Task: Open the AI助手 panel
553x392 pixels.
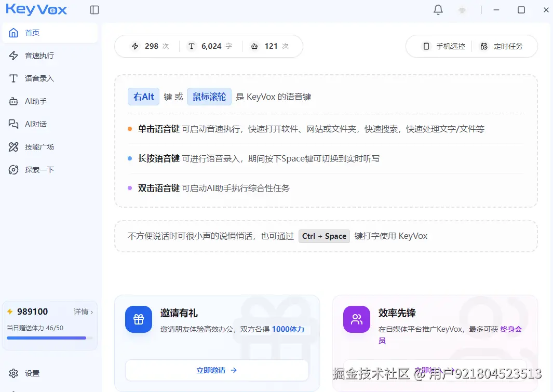Action: coord(32,101)
